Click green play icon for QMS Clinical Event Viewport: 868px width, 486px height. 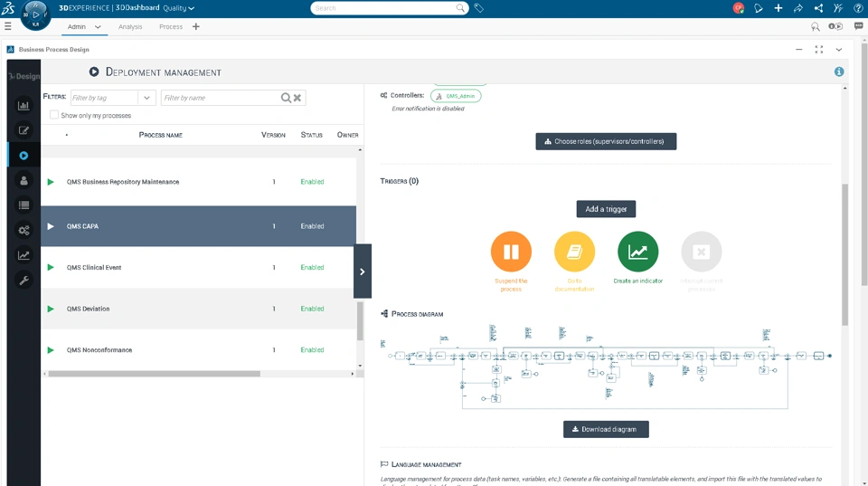click(51, 267)
